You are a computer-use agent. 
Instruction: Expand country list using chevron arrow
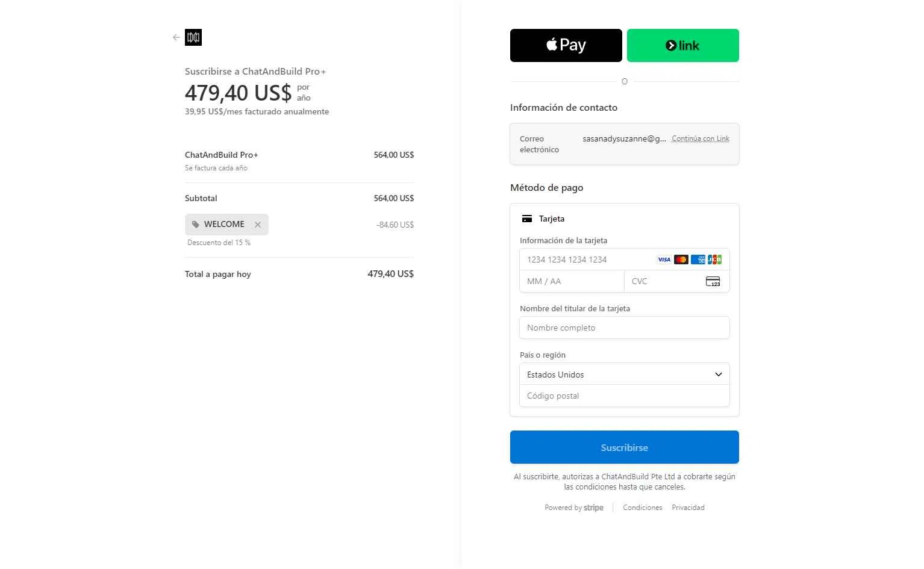point(719,375)
